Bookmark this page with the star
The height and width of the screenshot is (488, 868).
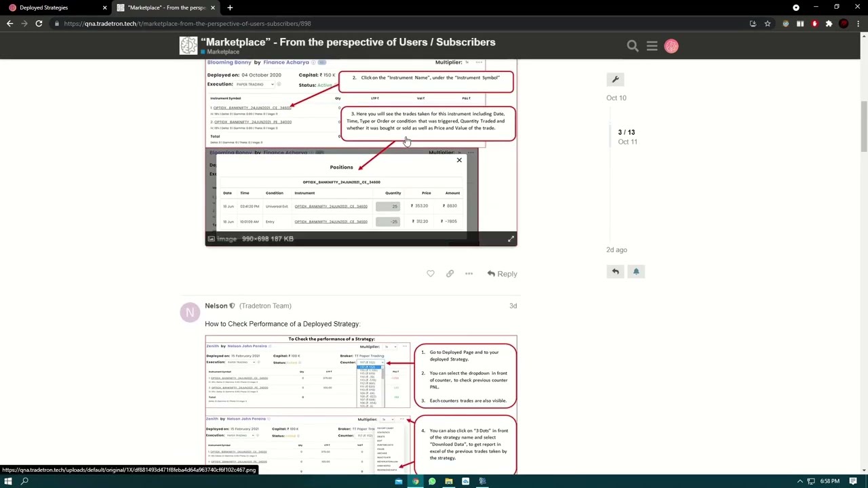point(768,24)
